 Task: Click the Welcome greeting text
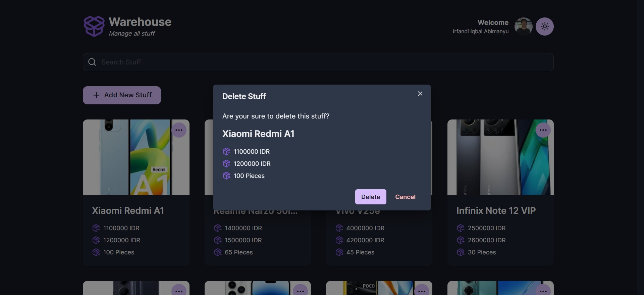click(493, 22)
